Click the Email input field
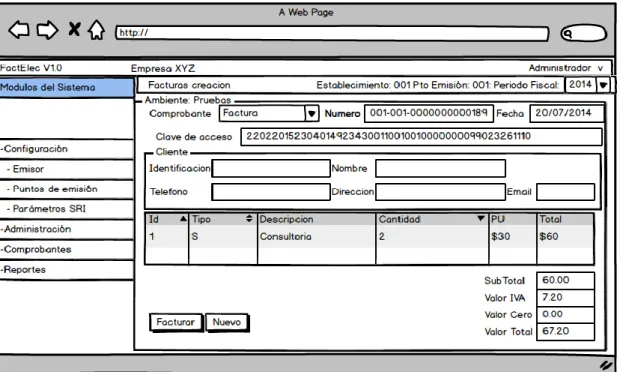 pos(565,192)
